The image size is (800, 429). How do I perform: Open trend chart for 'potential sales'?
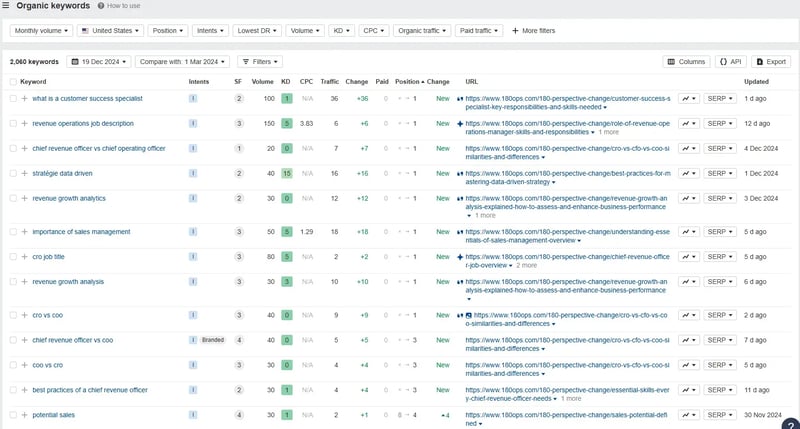689,415
